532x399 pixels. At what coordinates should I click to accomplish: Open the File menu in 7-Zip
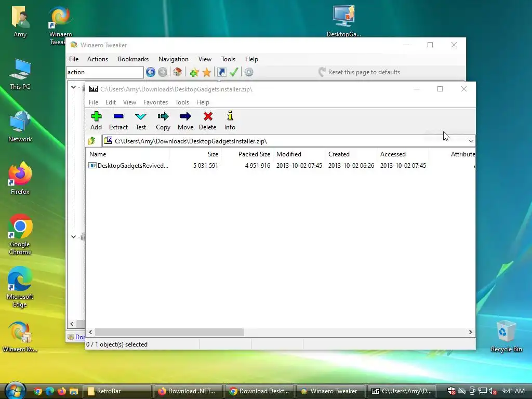click(94, 102)
